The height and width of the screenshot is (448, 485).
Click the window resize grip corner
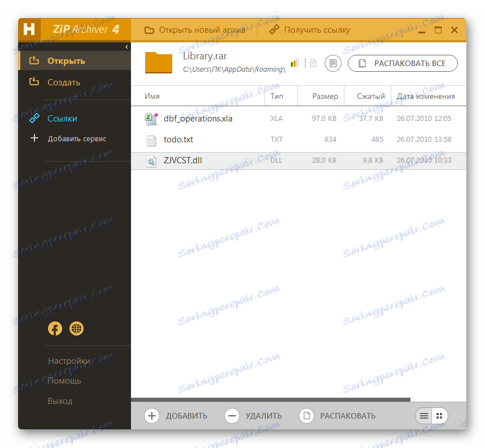point(463,425)
